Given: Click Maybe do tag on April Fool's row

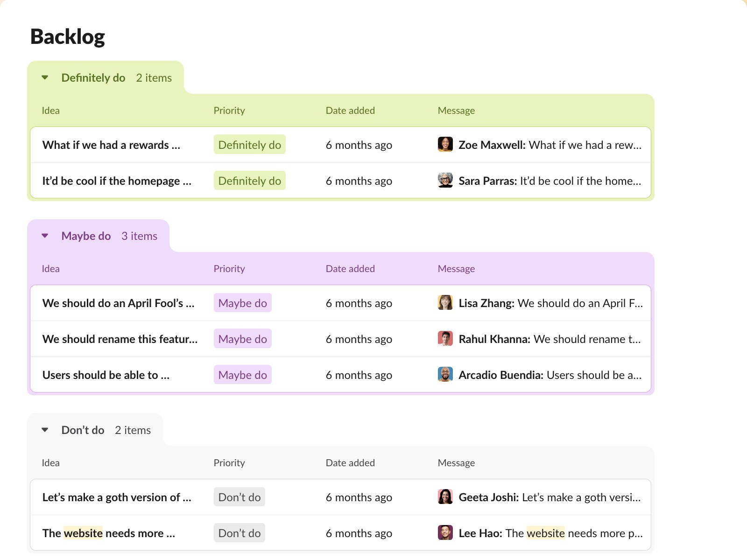Looking at the screenshot, I should 242,303.
